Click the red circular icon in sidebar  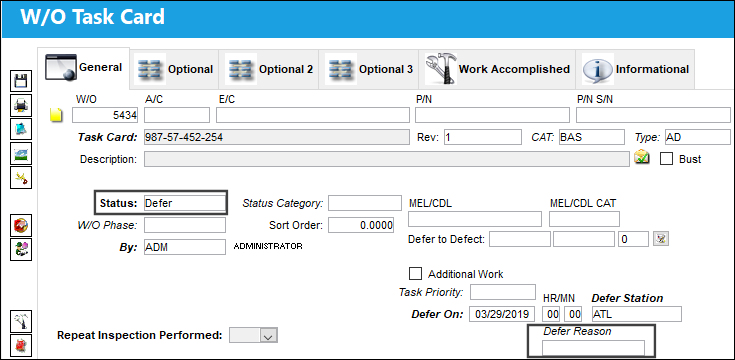click(21, 225)
